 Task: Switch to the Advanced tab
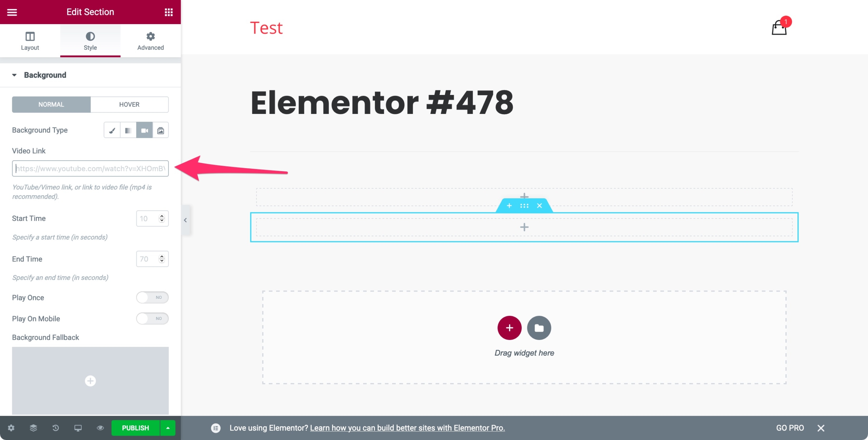point(151,41)
